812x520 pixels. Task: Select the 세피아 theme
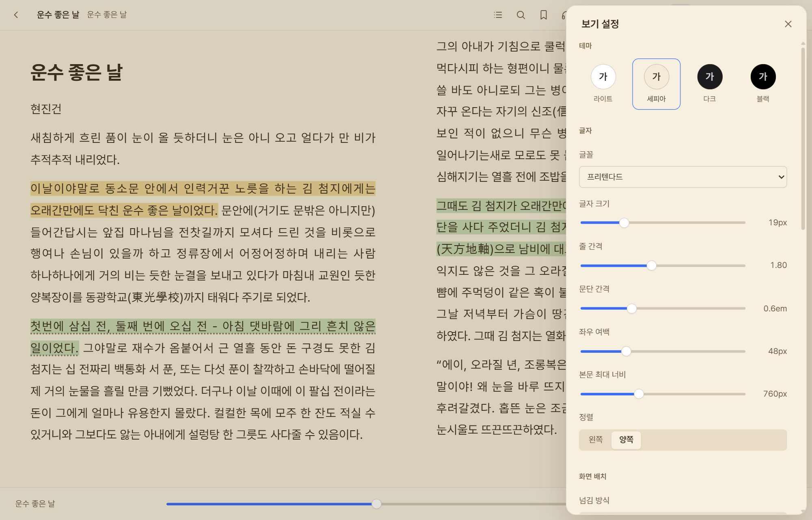pos(656,84)
